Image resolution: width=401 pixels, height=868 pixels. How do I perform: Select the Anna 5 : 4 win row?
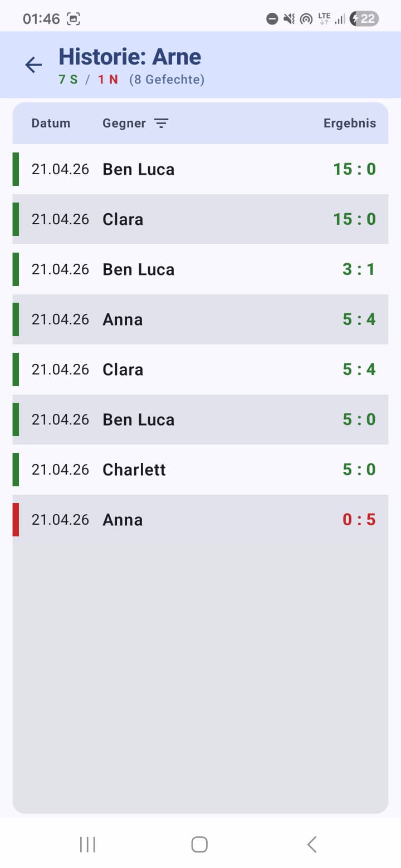pyautogui.click(x=200, y=319)
